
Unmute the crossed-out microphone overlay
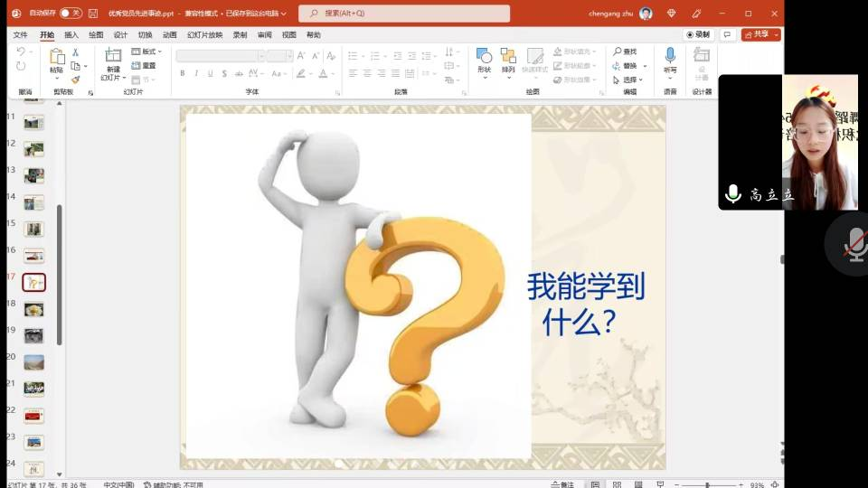[x=854, y=244]
